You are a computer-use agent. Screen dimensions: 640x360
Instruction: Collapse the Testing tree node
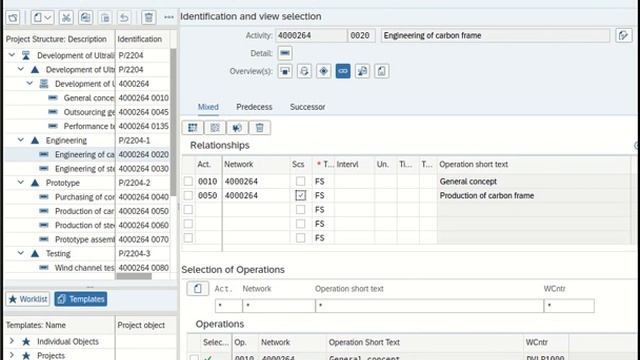click(x=20, y=253)
